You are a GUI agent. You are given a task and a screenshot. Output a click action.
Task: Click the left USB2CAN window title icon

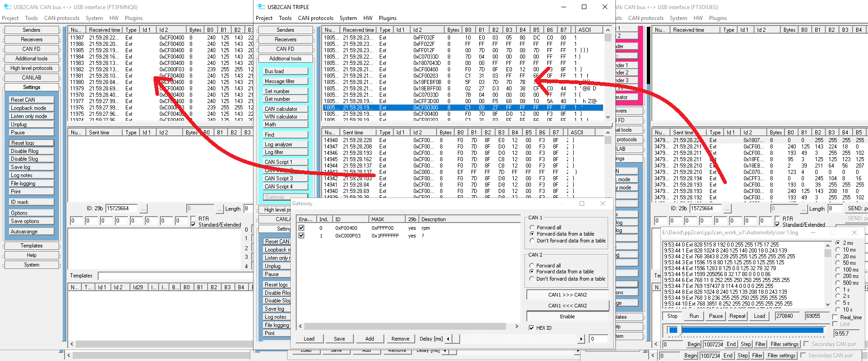(x=7, y=7)
